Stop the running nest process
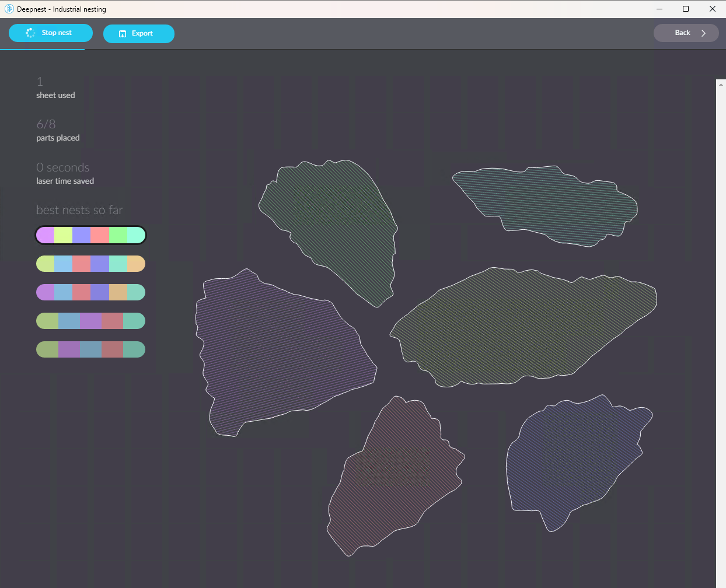The width and height of the screenshot is (726, 588). pyautogui.click(x=51, y=33)
